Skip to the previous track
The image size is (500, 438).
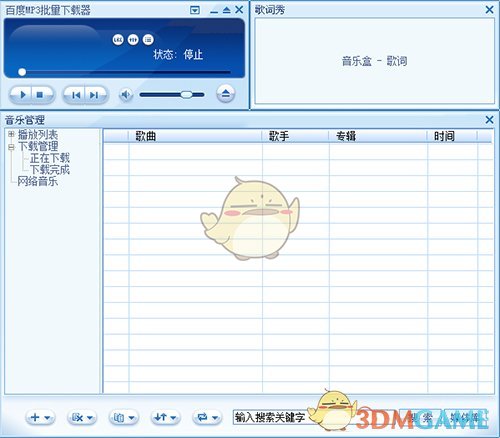click(x=76, y=95)
